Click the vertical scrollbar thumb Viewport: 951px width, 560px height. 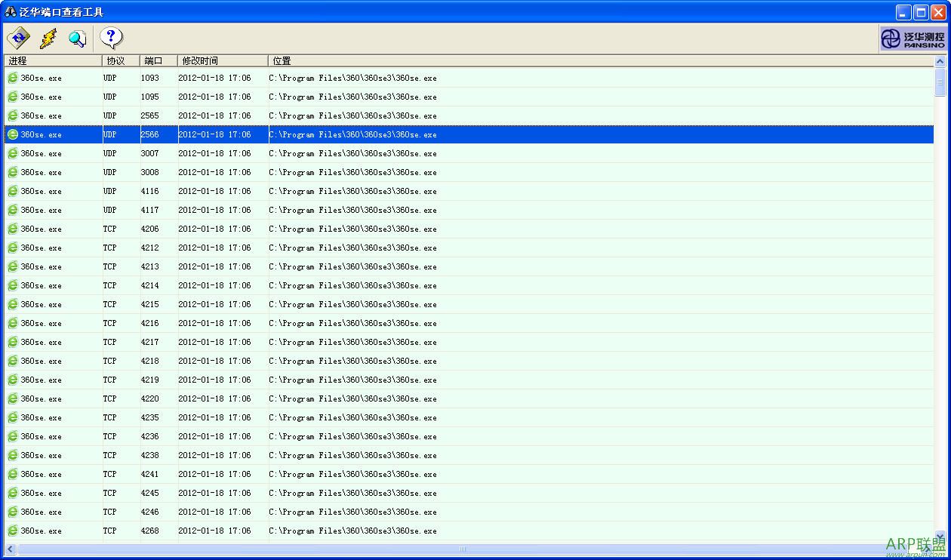pos(940,82)
